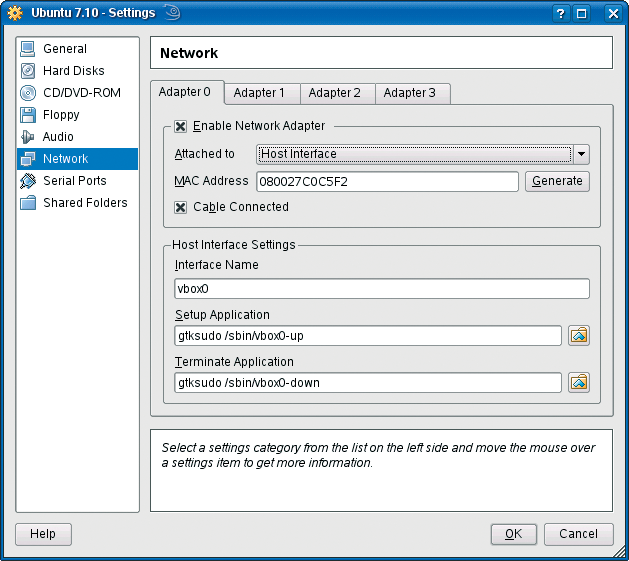
Task: Click the Terminate Application label
Action: [x=234, y=362]
